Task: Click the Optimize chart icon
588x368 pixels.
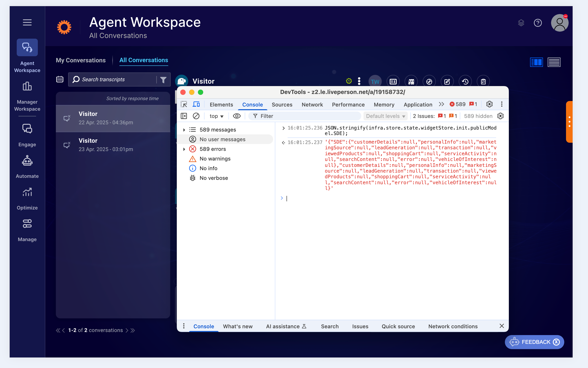Action: 27,192
